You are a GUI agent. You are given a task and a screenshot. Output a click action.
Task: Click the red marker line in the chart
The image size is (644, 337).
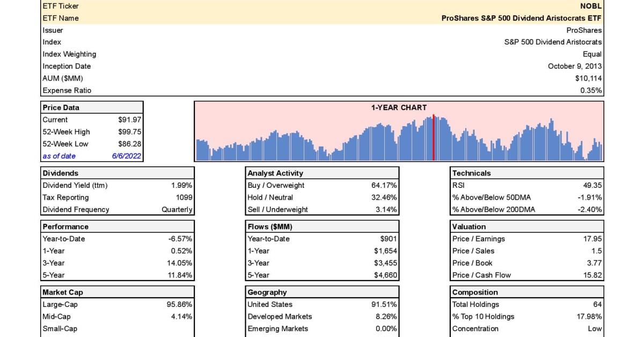(x=434, y=138)
